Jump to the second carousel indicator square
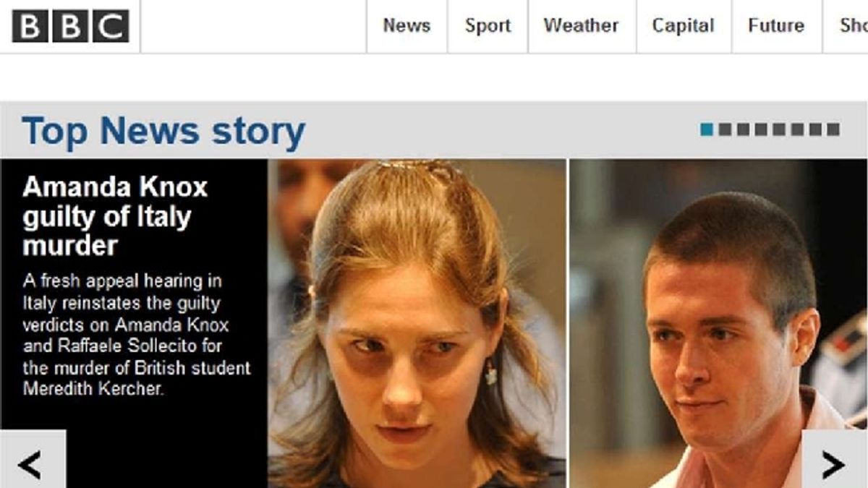The width and height of the screenshot is (868, 488). 725,129
